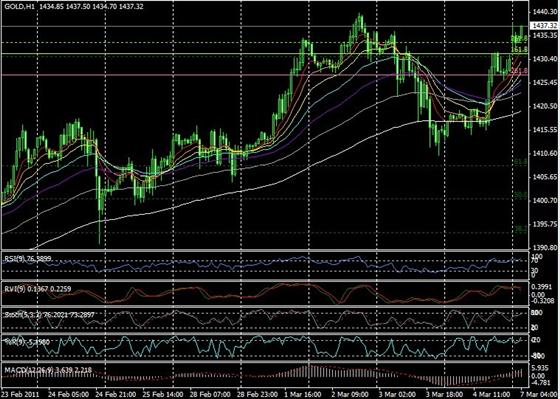Click the MACD(12,26,9) 3.639 2.218 label

pos(48,370)
